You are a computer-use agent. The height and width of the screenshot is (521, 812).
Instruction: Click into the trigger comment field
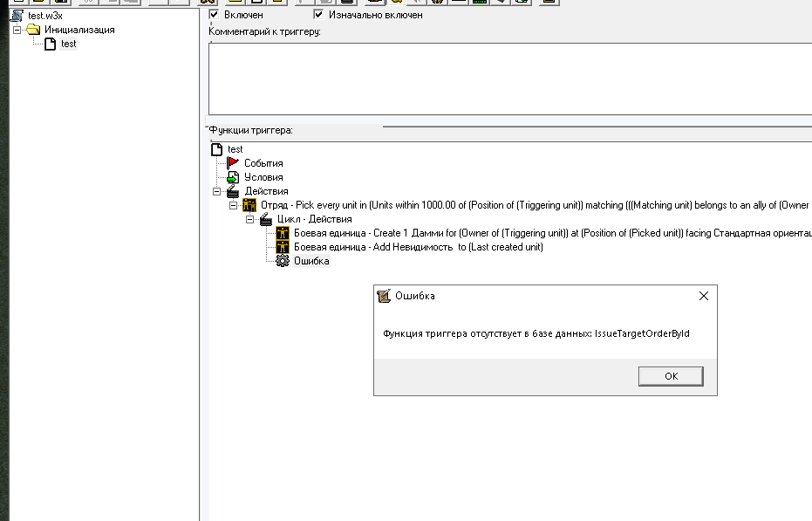coord(510,79)
